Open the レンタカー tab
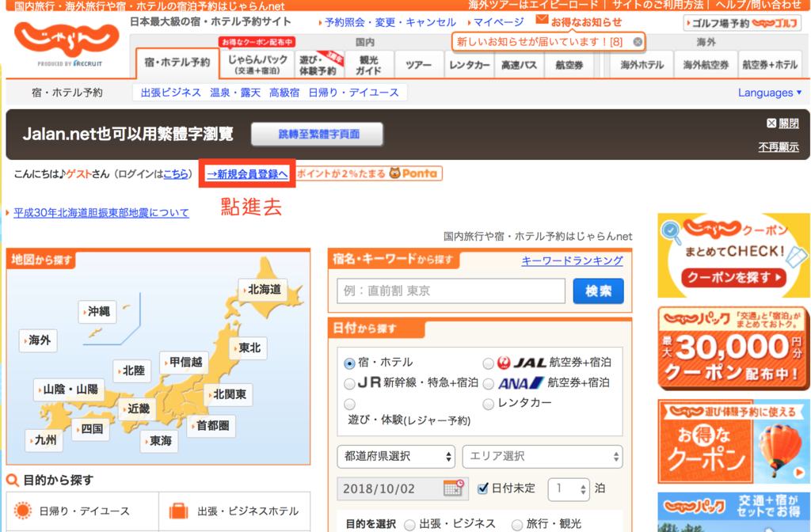 tap(469, 65)
